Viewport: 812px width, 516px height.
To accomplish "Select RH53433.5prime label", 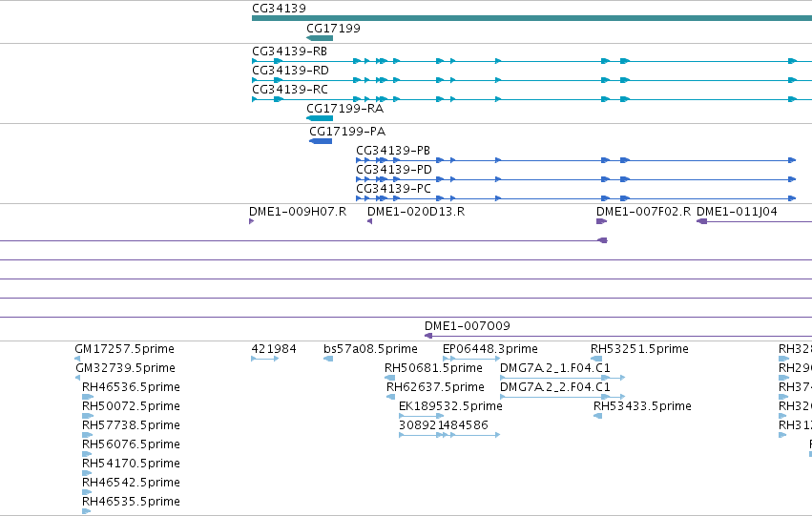I will tap(642, 406).
